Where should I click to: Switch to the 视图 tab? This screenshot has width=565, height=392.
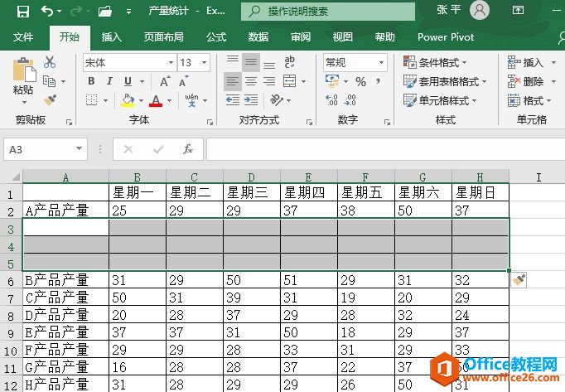(343, 36)
